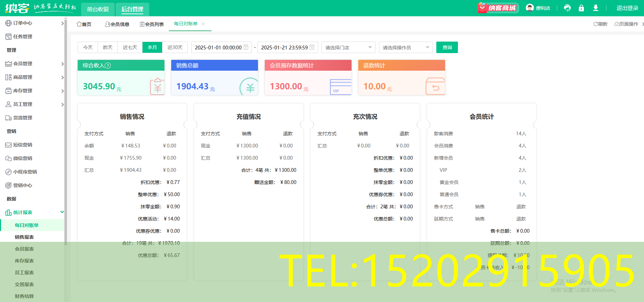Select 今天 date range

pyautogui.click(x=88, y=47)
